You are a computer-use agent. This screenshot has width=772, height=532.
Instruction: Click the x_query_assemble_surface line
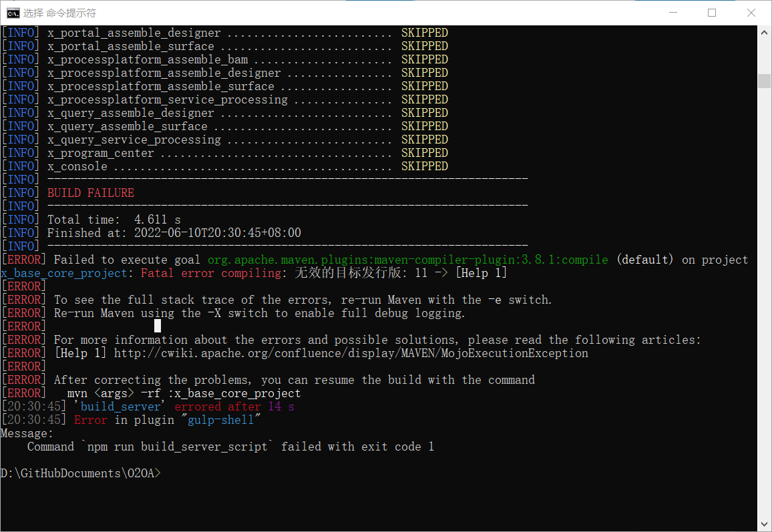point(225,126)
